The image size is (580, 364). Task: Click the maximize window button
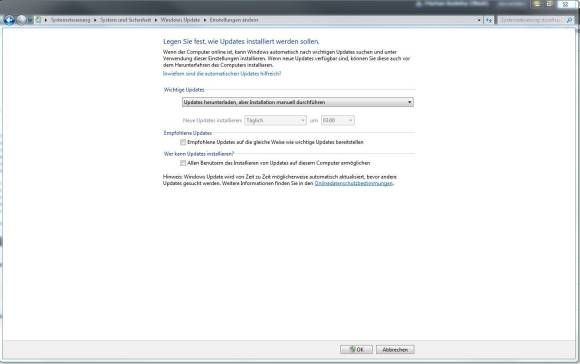549,4
